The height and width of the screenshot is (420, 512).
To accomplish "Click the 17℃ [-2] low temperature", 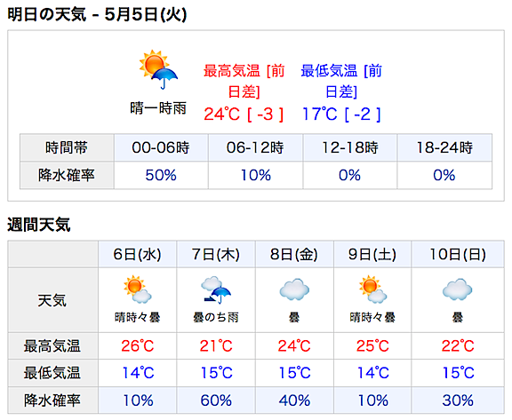I will point(341,115).
